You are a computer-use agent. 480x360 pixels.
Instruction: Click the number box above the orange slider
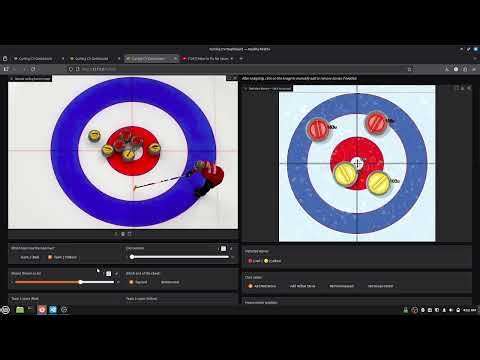(108, 274)
